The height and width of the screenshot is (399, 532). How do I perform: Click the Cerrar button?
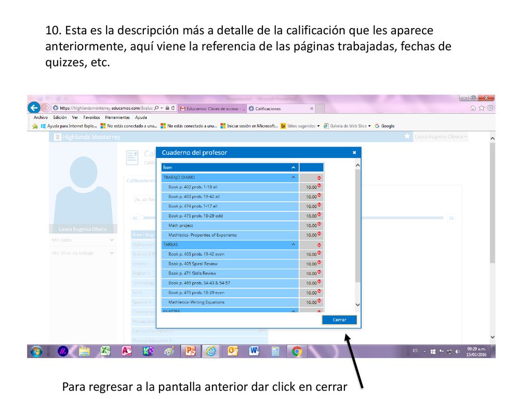pos(339,320)
